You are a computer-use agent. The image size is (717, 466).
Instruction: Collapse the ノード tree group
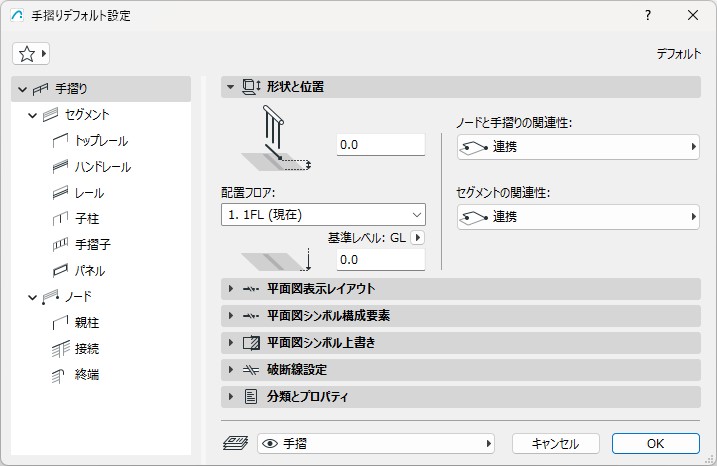(33, 297)
